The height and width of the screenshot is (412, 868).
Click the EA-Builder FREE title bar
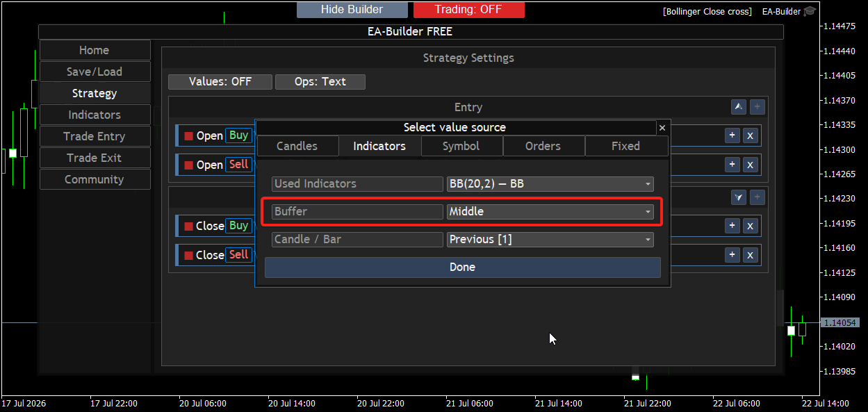click(x=411, y=31)
